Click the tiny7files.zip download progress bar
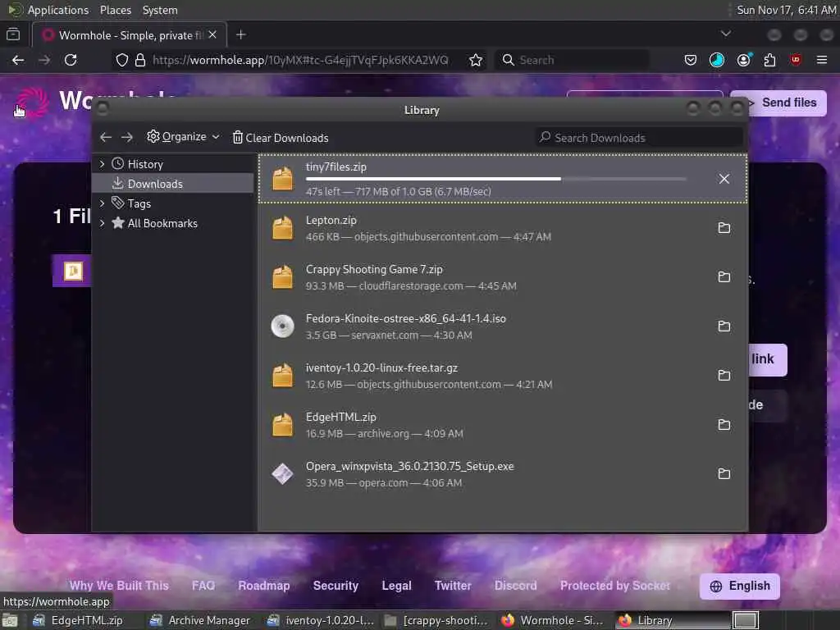 tap(496, 179)
